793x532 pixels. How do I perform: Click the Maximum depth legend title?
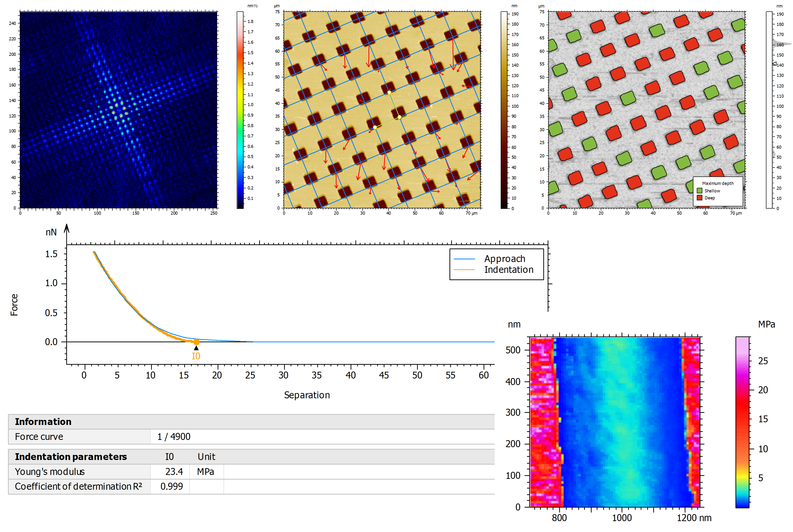tap(718, 183)
